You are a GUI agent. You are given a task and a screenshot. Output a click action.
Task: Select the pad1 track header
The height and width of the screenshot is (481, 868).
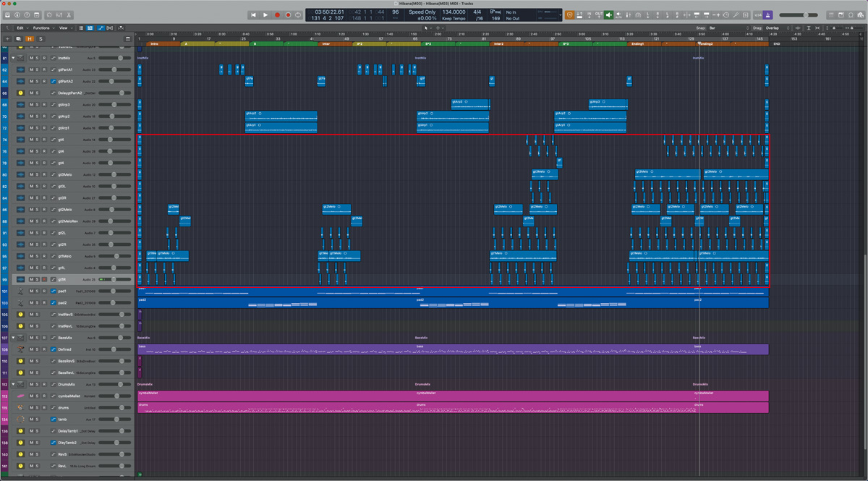pos(72,291)
